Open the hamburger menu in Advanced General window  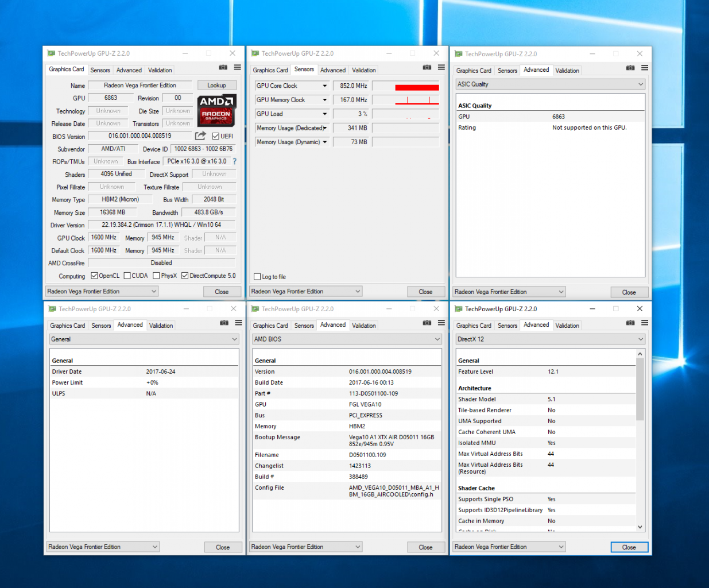(x=238, y=323)
